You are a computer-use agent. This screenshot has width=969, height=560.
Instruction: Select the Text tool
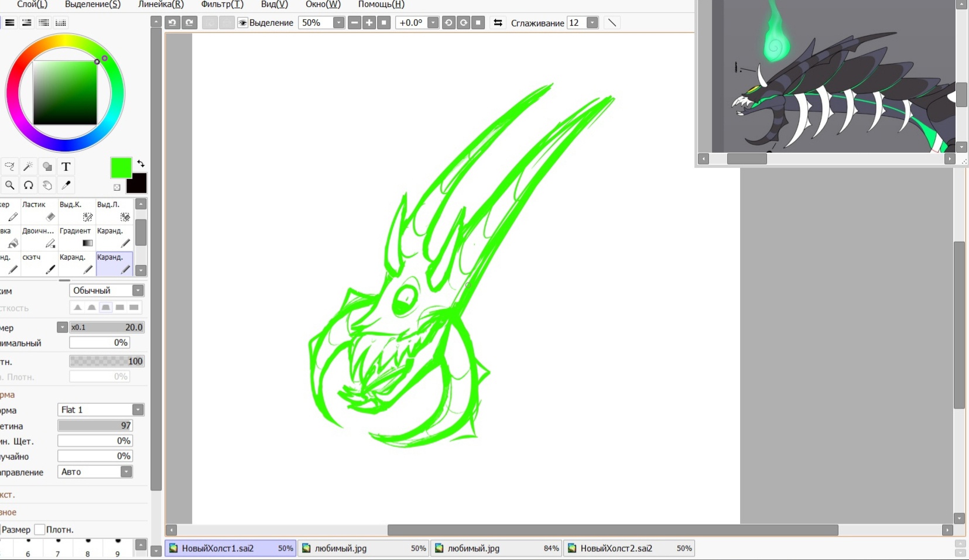point(66,167)
